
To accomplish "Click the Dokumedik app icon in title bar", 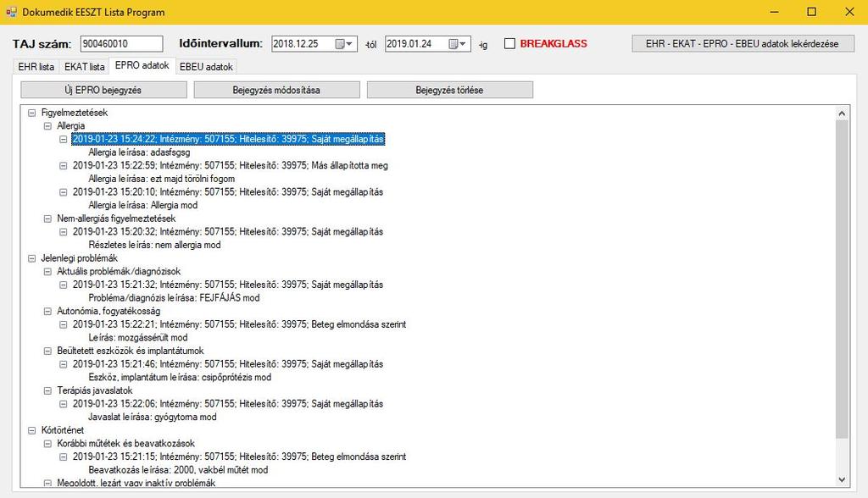I will [x=11, y=12].
